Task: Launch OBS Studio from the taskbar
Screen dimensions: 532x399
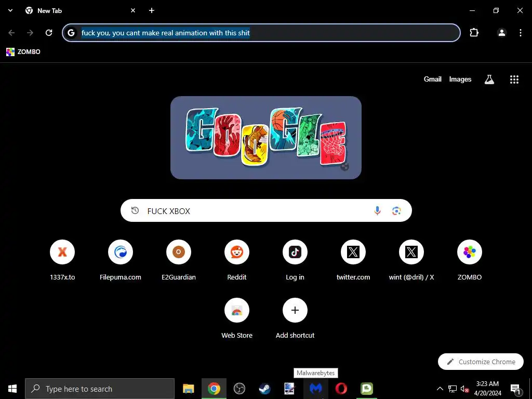Action: (239, 389)
